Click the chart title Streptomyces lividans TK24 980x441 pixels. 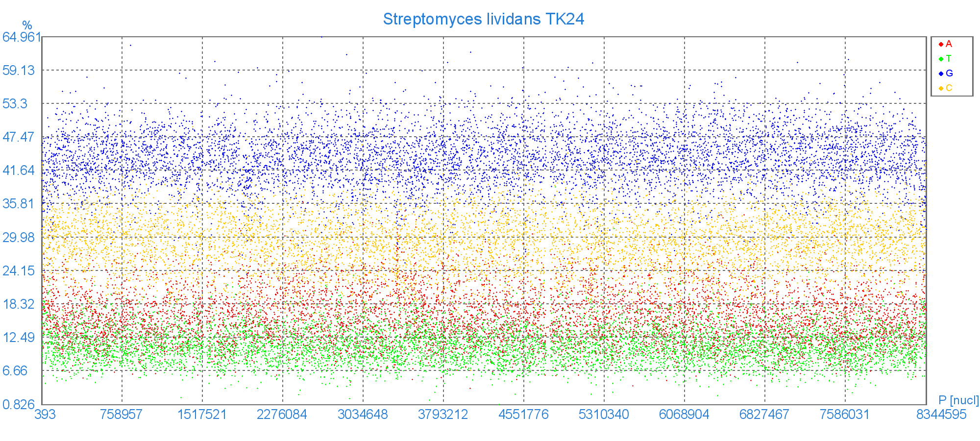click(x=484, y=19)
